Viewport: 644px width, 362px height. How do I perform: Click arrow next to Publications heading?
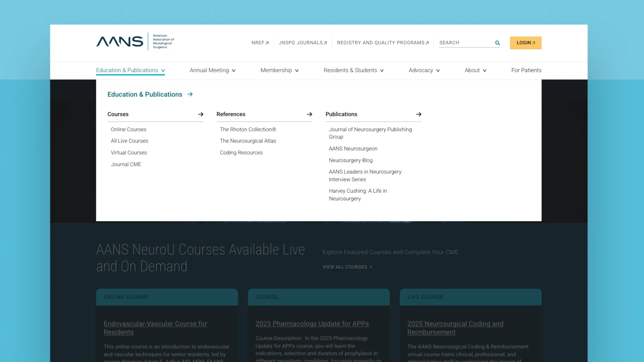coord(418,114)
